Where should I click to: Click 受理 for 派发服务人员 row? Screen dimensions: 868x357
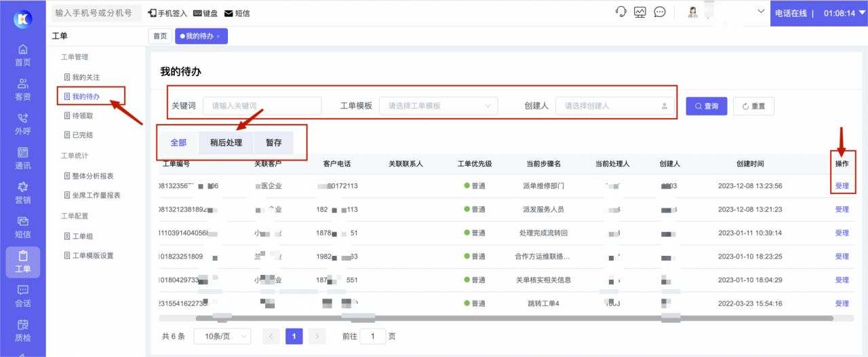842,209
